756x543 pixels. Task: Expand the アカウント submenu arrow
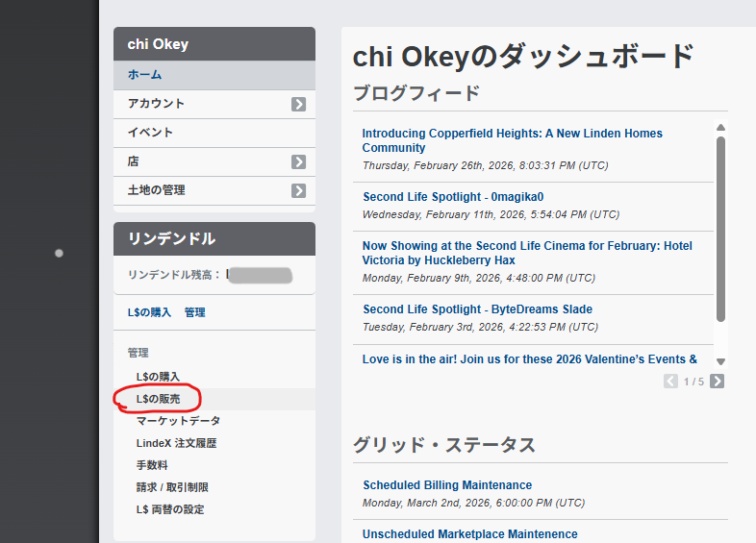point(299,104)
